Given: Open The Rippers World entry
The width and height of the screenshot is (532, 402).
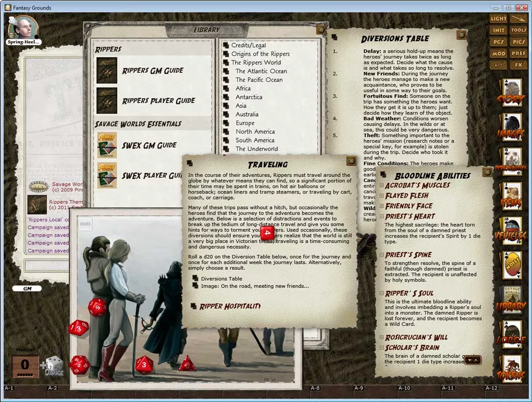Looking at the screenshot, I should click(x=252, y=62).
